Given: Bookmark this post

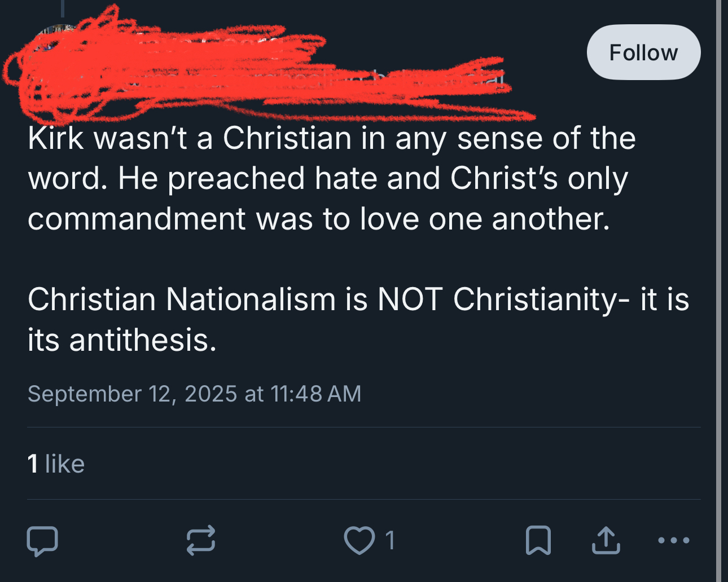Looking at the screenshot, I should coord(538,540).
